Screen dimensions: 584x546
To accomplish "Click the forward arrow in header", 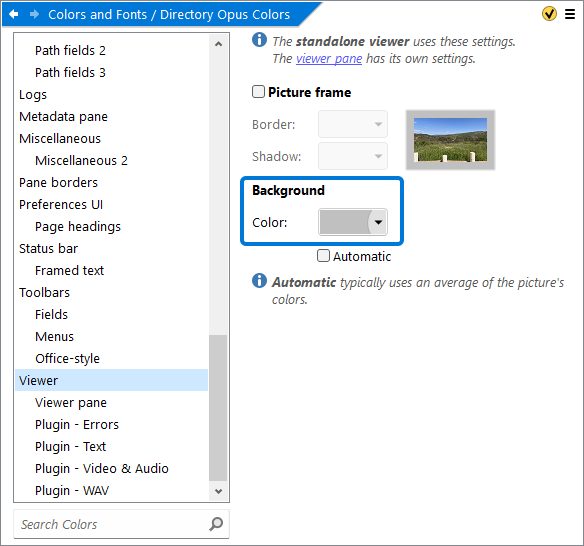I will [x=34, y=14].
